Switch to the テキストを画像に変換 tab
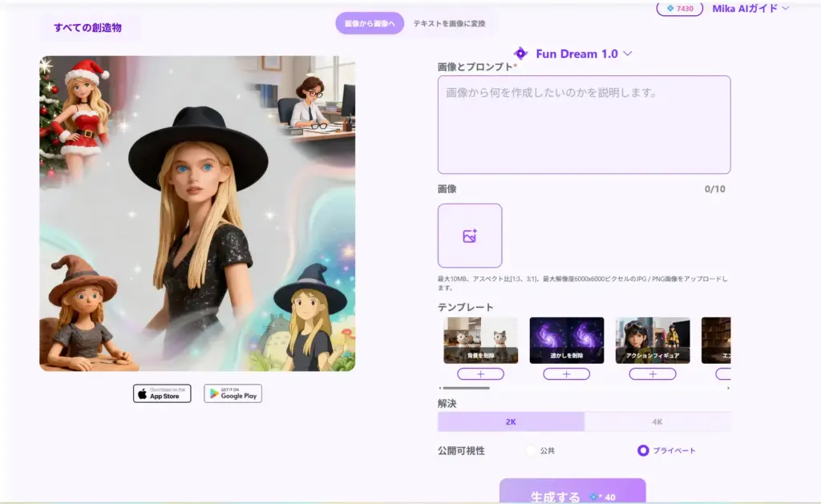Viewport: 821px width, 504px height. pos(449,24)
